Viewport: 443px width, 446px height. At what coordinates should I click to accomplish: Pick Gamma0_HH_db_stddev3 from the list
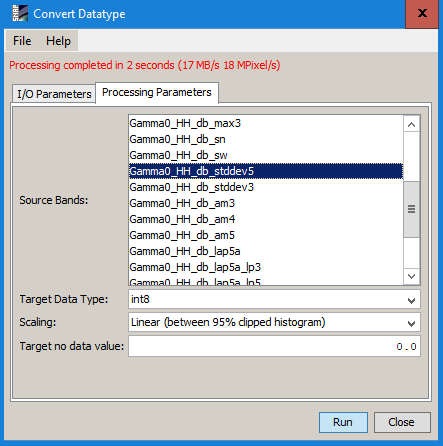pyautogui.click(x=266, y=187)
